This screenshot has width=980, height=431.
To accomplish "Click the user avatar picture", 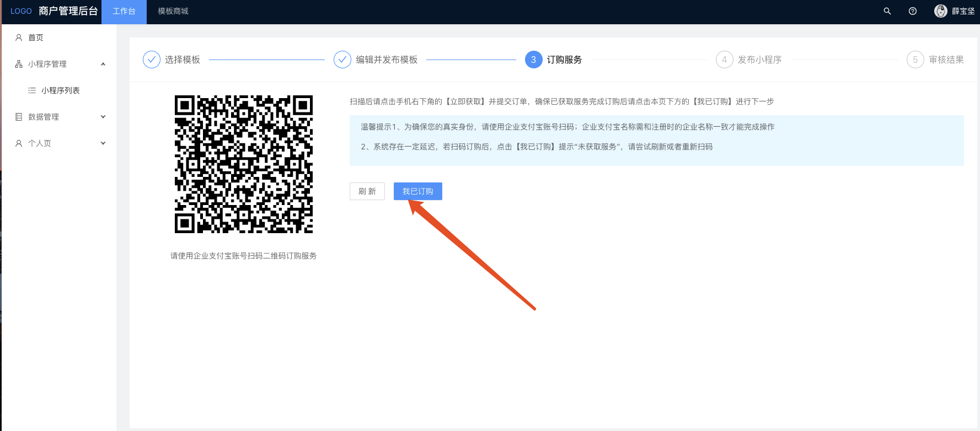I will [x=941, y=11].
